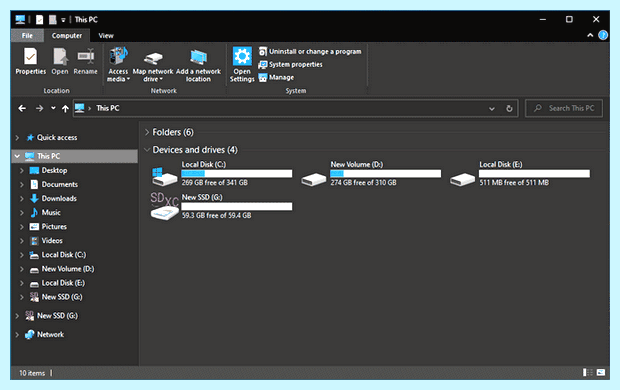Click the Map network drive dropdown arrow

point(161,79)
